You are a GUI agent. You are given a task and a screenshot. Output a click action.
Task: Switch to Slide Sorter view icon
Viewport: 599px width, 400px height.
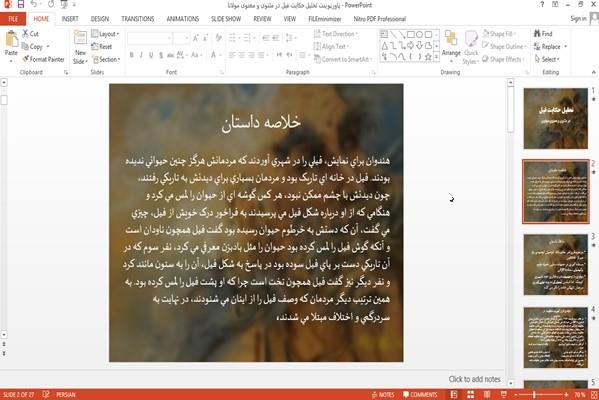(x=471, y=395)
